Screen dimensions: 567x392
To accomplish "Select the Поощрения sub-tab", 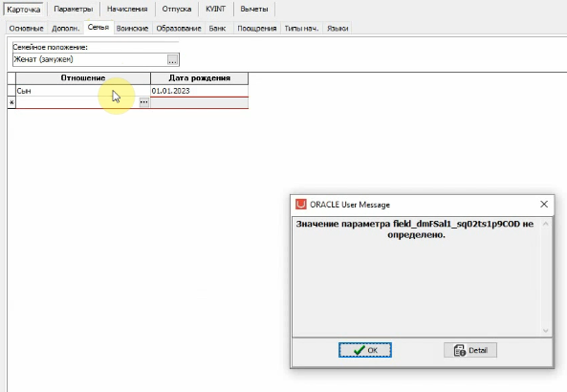I will click(257, 29).
